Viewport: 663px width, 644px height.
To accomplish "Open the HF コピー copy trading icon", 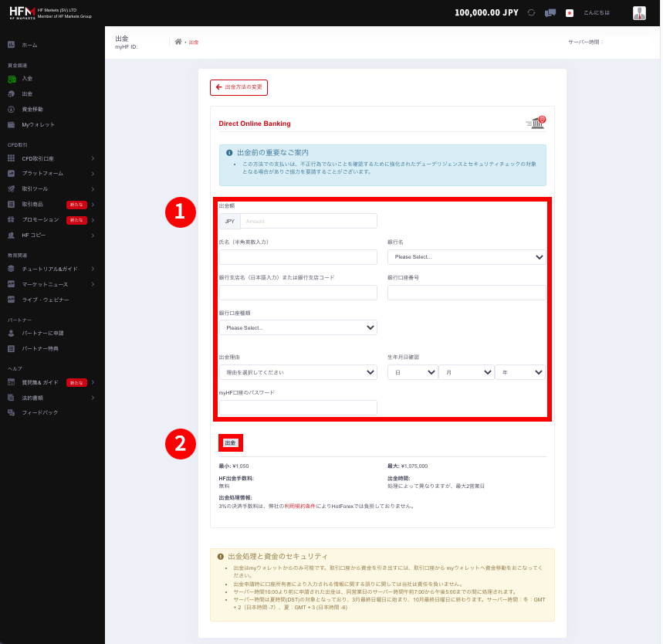I will [x=12, y=235].
